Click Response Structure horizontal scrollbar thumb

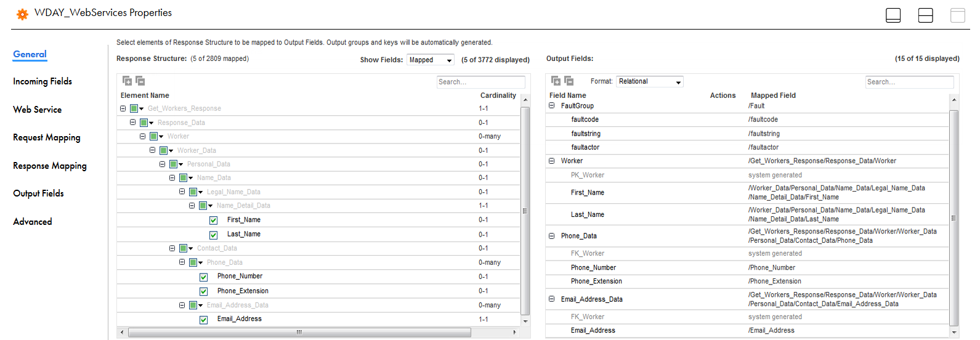pos(299,332)
